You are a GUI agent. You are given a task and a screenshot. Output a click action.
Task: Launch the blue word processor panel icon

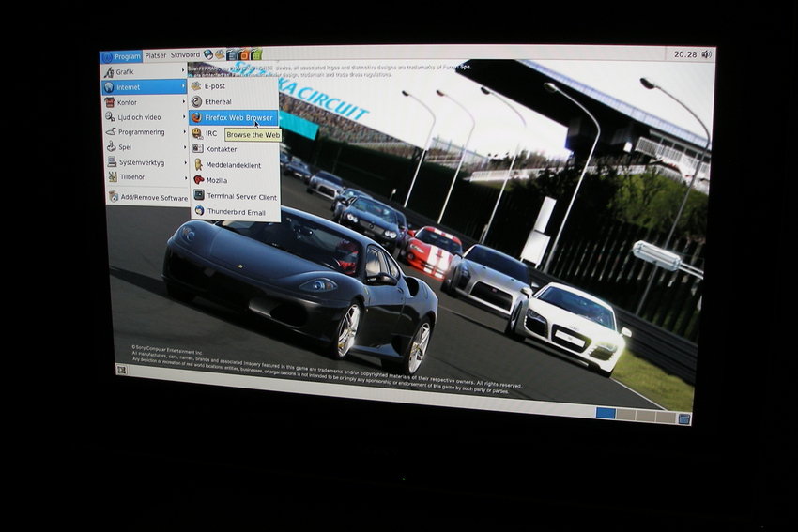pyautogui.click(x=232, y=54)
